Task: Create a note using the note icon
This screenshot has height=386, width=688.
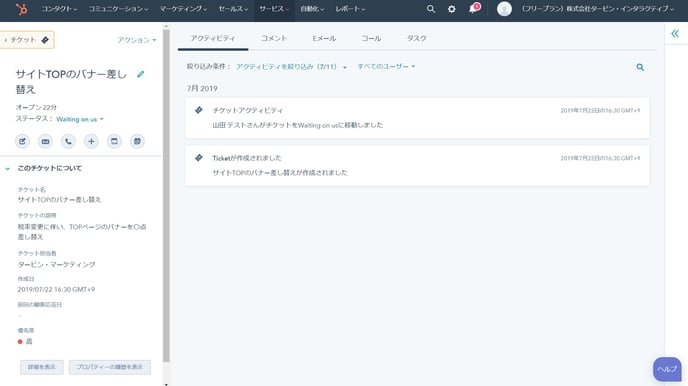Action: coord(22,141)
